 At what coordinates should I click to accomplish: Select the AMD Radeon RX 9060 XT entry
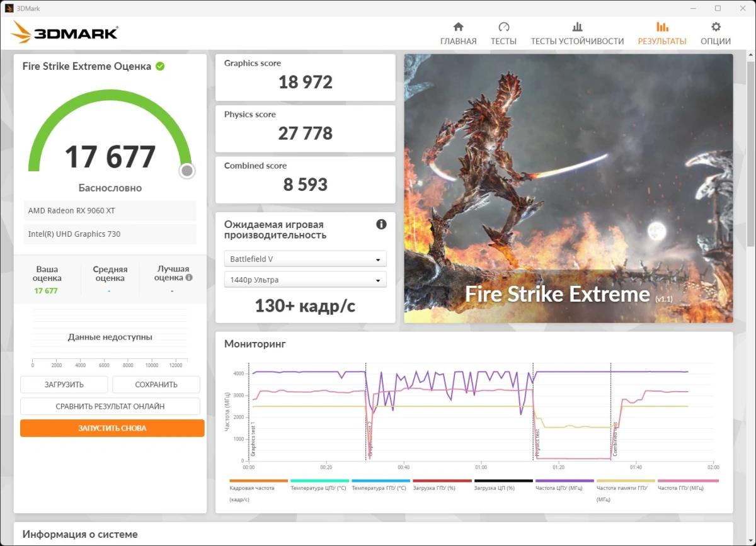(x=110, y=210)
